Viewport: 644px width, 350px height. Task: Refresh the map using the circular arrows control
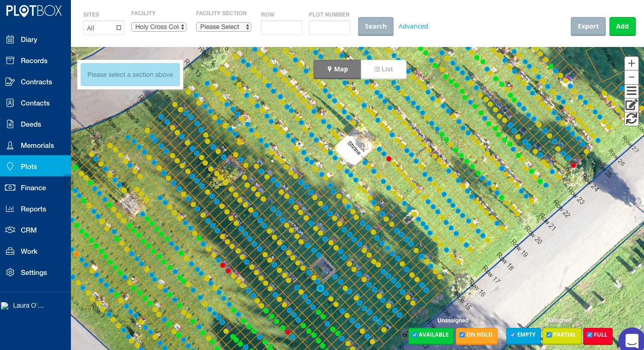coord(631,119)
